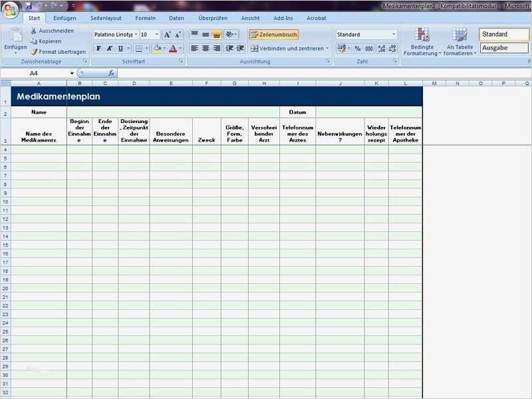
Task: Apply bold formatting with the F icon
Action: tap(98, 48)
